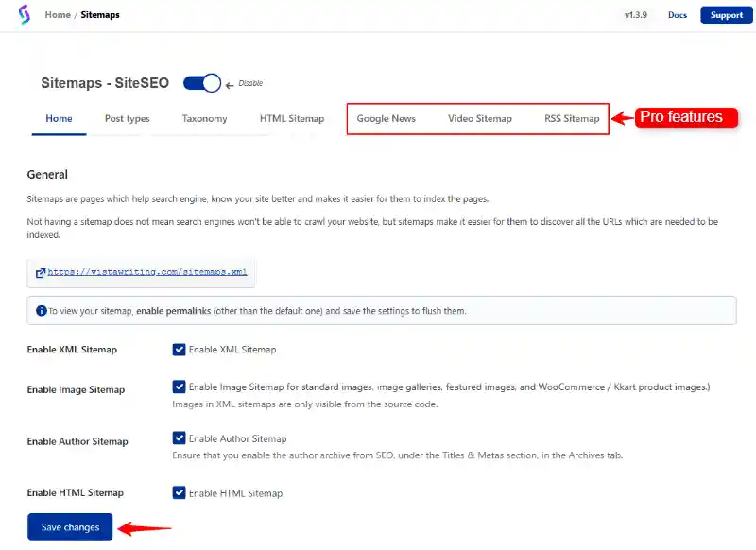756x550 pixels.
Task: Click the Sitemaps breadcrumb text
Action: tap(100, 15)
